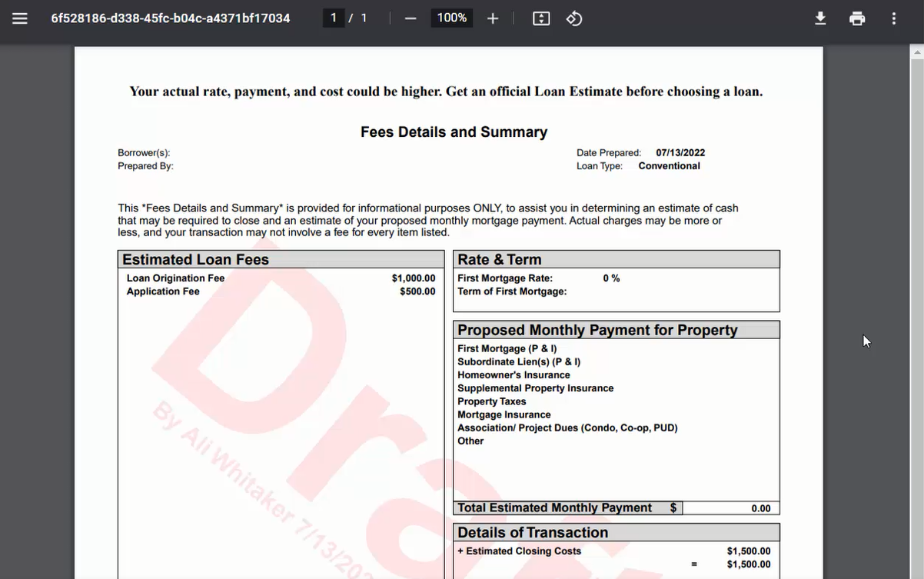Toggle between fit-page and fit-width
Screen dimensions: 924x579
[x=540, y=18]
